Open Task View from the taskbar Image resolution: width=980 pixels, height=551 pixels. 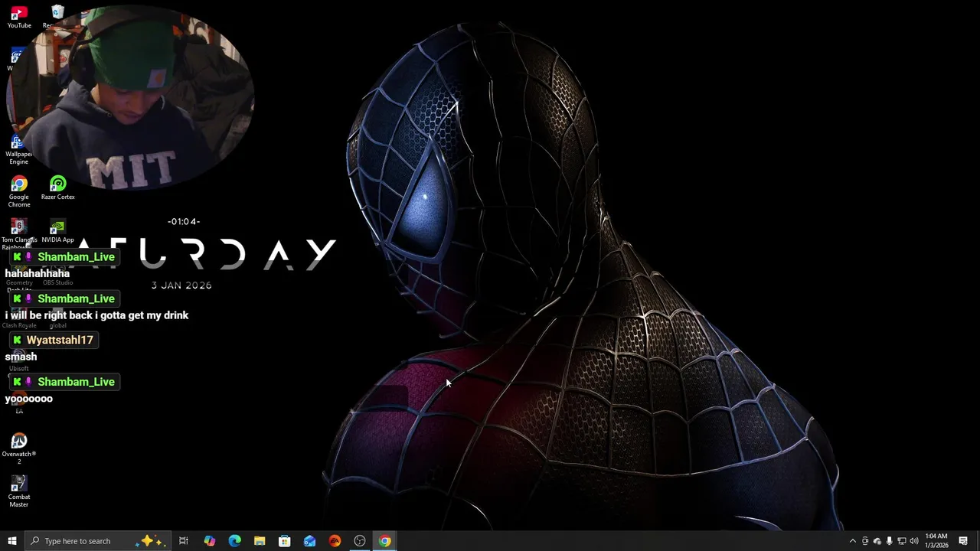click(184, 541)
